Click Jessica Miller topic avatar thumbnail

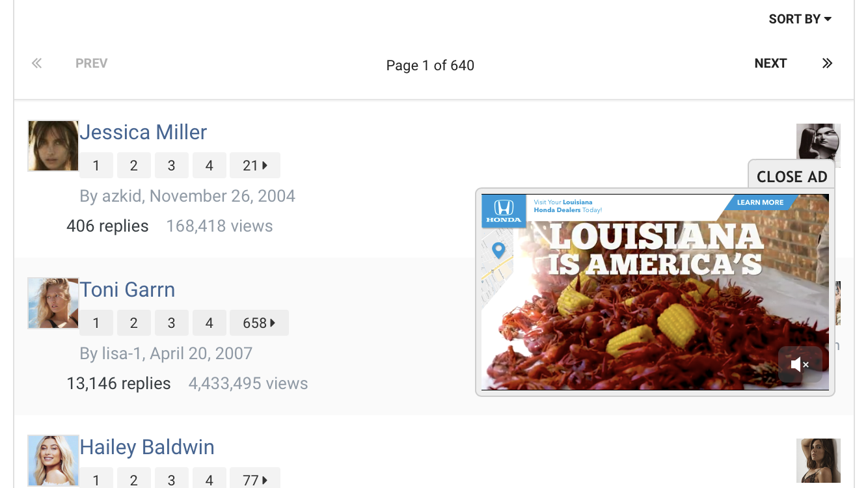tap(53, 146)
